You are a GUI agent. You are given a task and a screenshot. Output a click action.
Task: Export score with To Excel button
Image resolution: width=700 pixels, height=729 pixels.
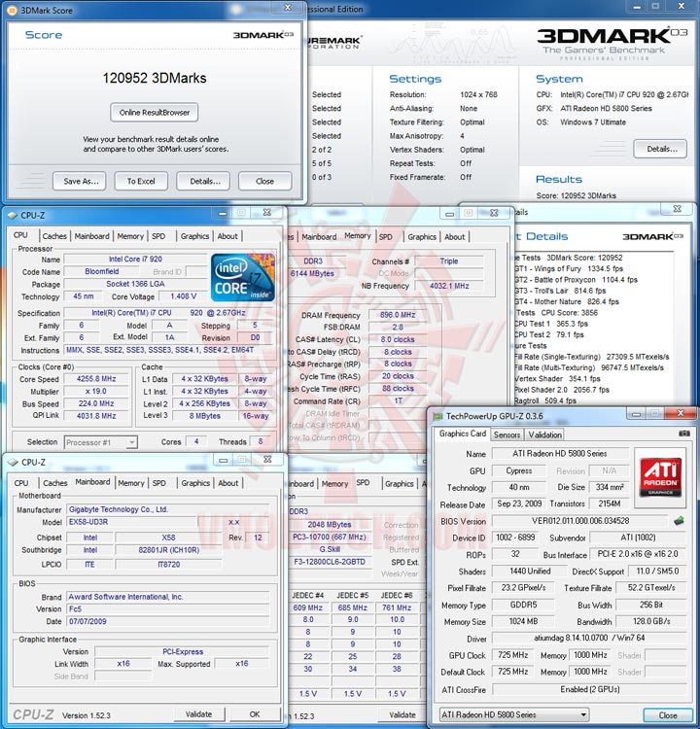click(x=141, y=182)
